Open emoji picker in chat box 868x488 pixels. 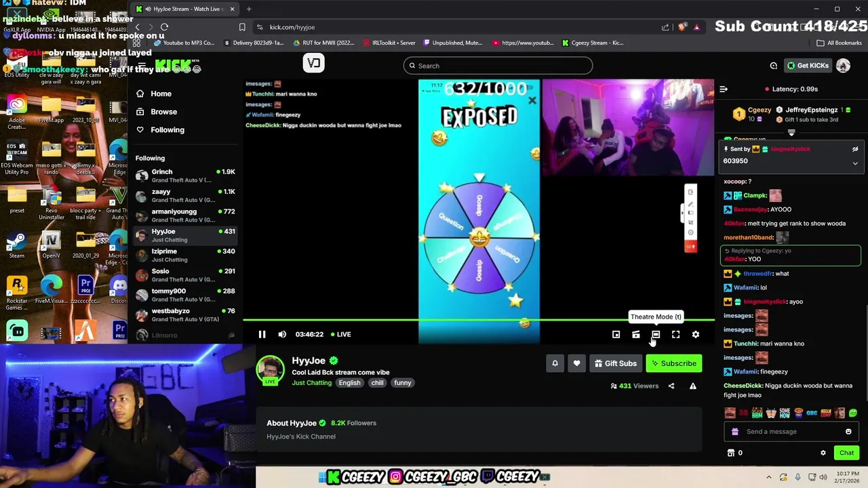click(848, 432)
